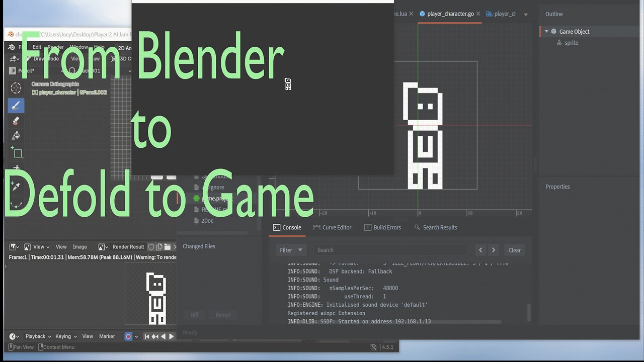Switch to the Console tab

pos(287,227)
